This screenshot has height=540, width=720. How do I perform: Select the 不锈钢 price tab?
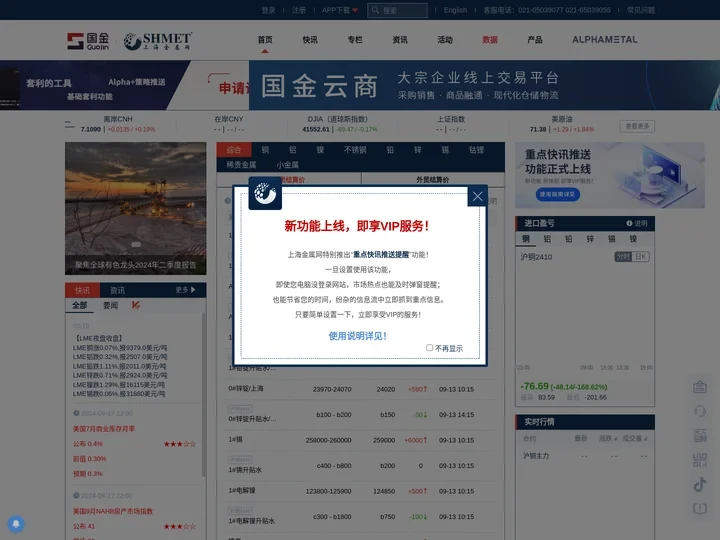[355, 150]
